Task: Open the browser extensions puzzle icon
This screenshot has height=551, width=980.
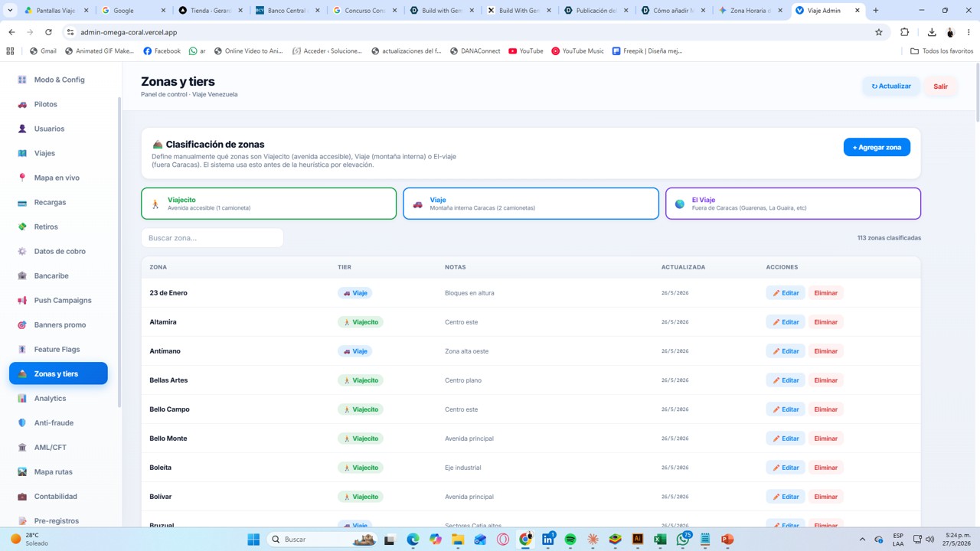Action: tap(904, 32)
